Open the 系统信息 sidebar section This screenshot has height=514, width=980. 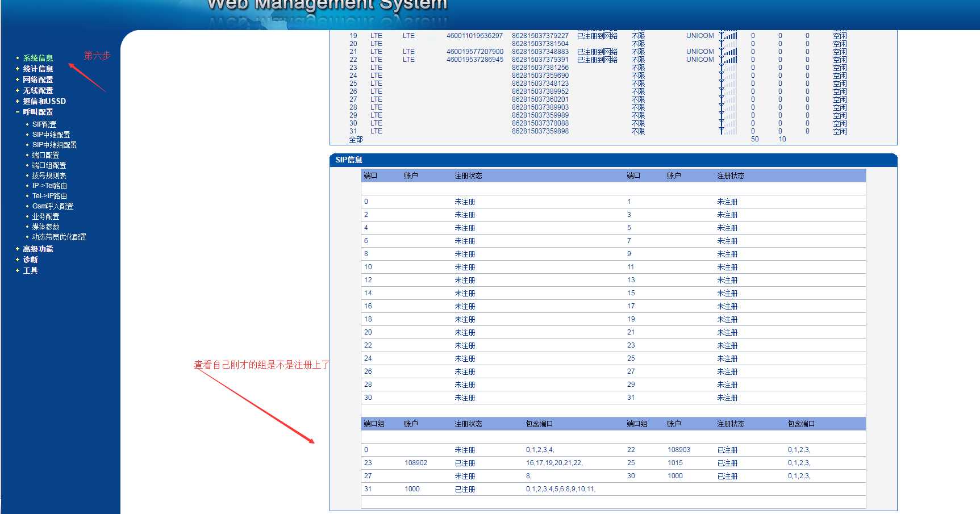[38, 58]
